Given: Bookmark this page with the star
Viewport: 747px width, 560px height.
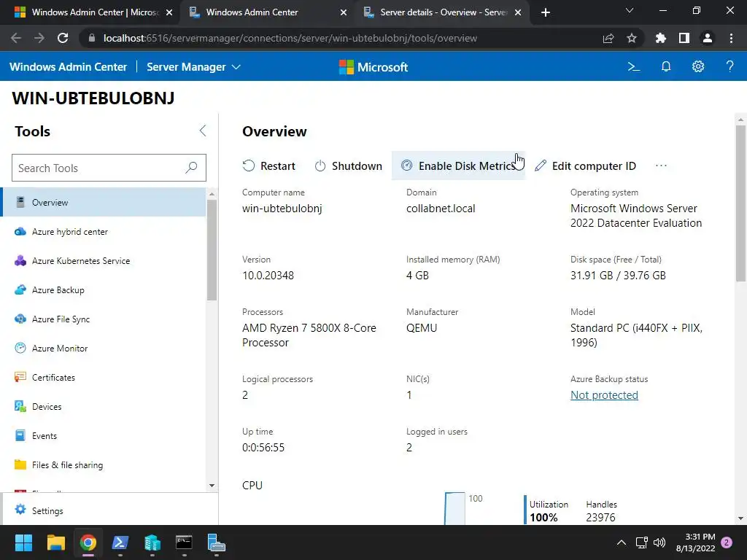Looking at the screenshot, I should pos(632,38).
